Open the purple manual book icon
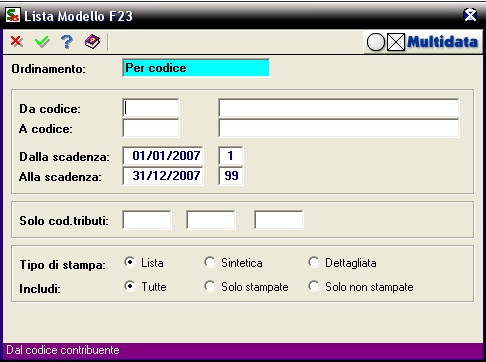486x362 pixels. click(x=92, y=42)
